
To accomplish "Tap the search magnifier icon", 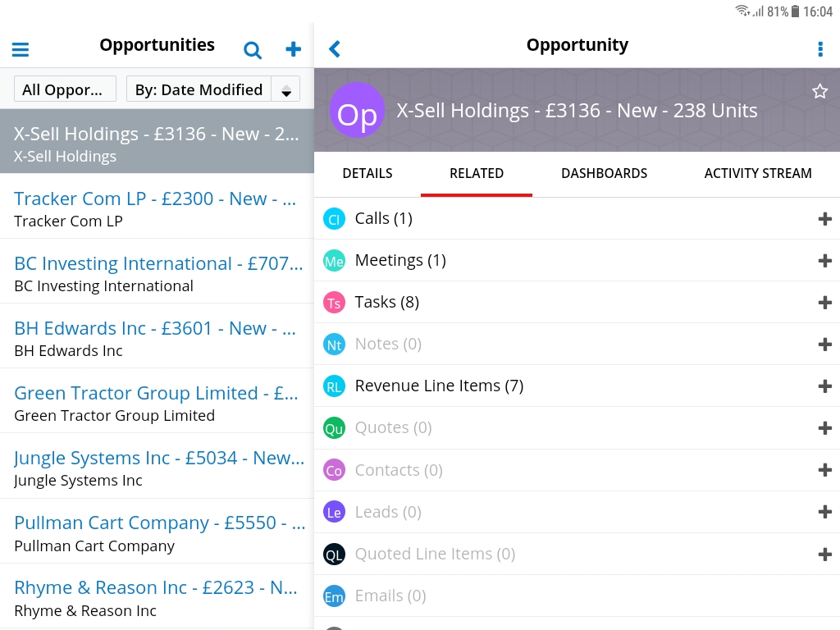I will [253, 50].
